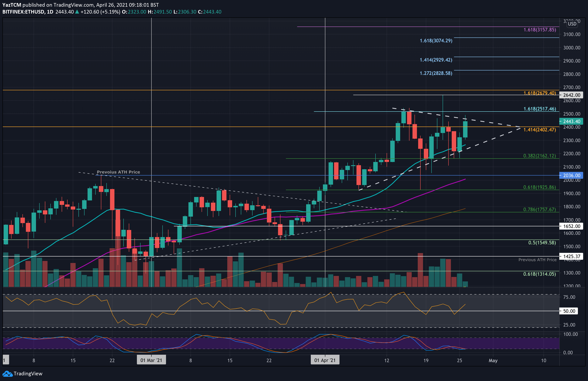Click the 'Prevoius ATH Price' chart annotation

pyautogui.click(x=118, y=172)
